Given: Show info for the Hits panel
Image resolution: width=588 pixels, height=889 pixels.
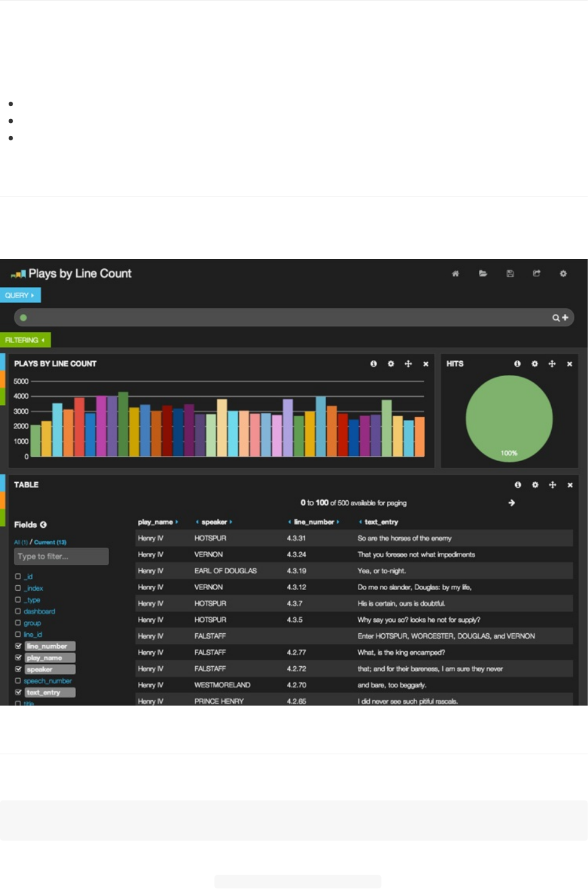Looking at the screenshot, I should [x=517, y=364].
